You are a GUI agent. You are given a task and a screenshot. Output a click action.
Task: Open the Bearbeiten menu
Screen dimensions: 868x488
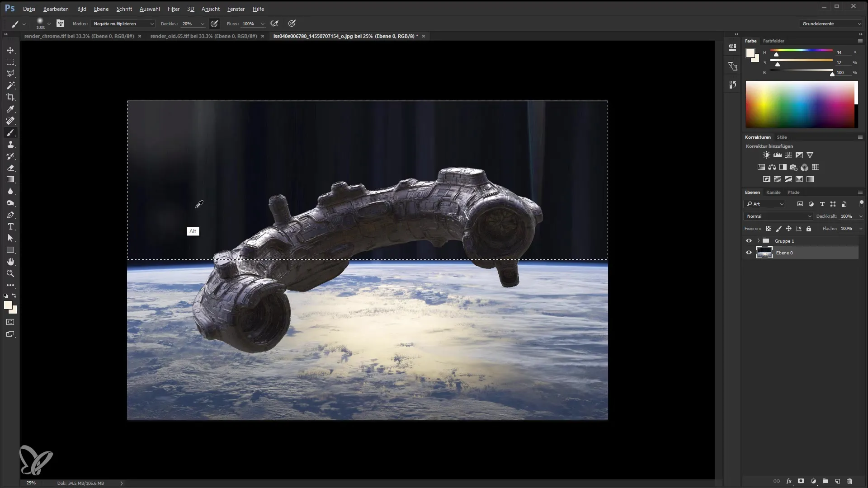click(x=56, y=9)
